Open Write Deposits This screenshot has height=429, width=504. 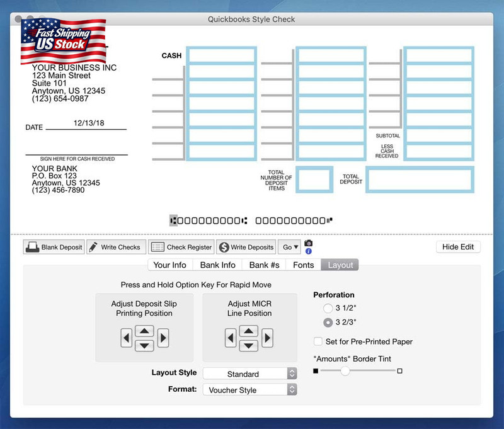point(246,247)
